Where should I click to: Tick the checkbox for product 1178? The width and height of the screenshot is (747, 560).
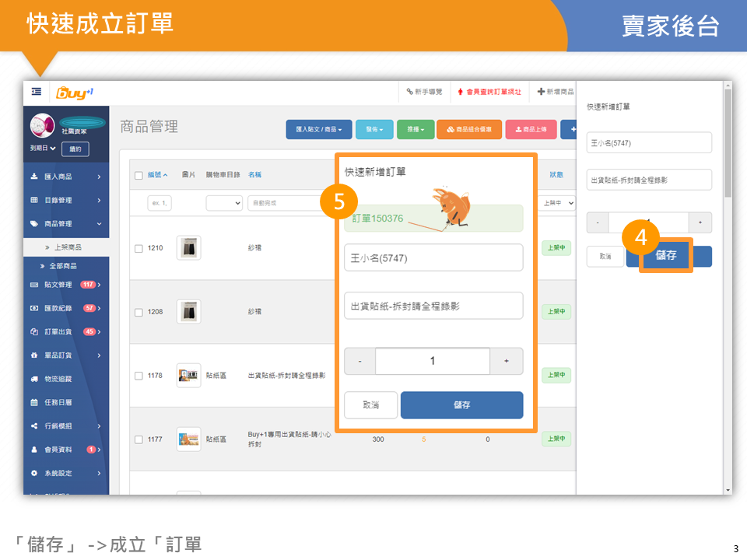click(139, 376)
